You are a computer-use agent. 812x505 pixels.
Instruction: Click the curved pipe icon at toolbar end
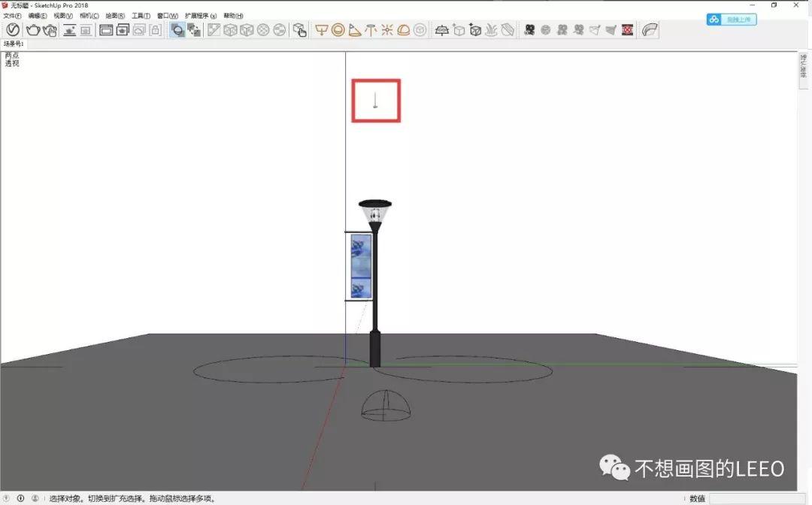[x=650, y=30]
